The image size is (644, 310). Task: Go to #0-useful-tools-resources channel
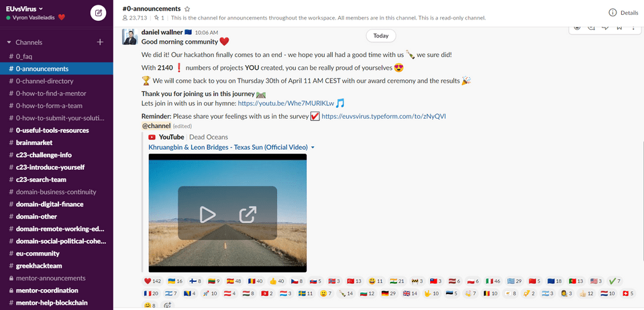[56, 130]
